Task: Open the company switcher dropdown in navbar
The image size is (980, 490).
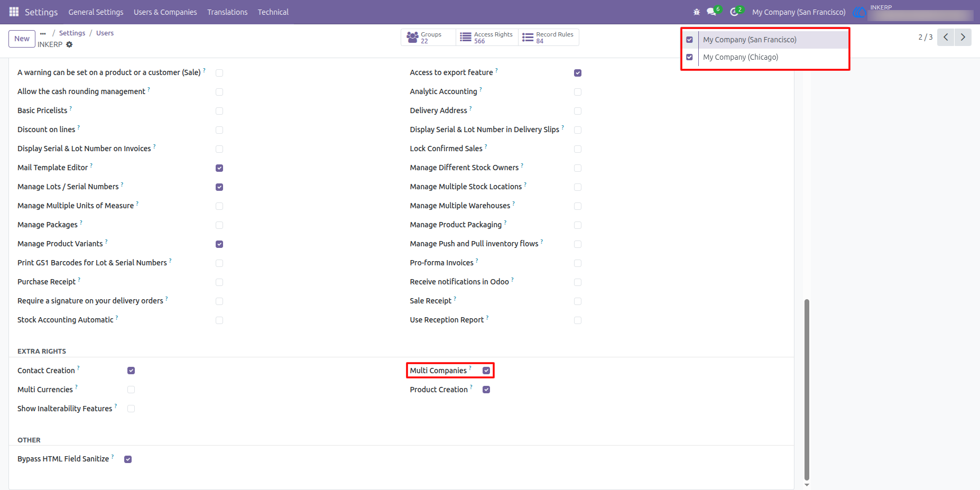Action: pyautogui.click(x=799, y=12)
